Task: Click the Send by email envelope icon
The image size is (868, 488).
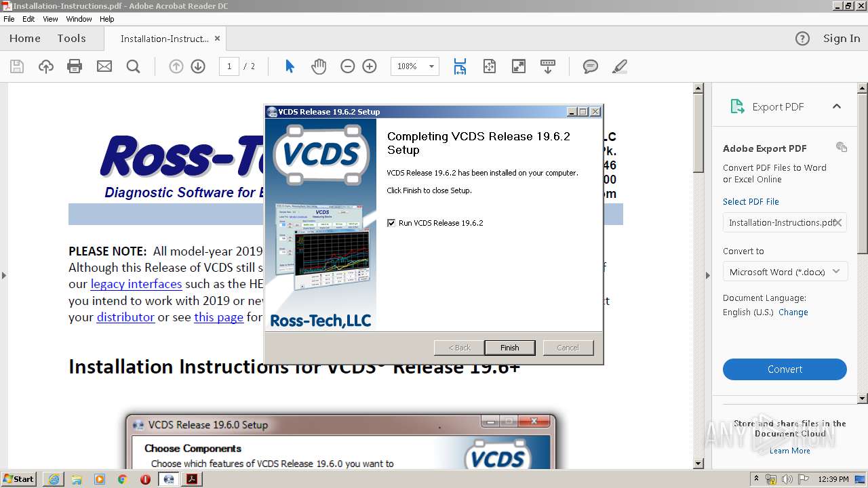Action: [x=104, y=66]
